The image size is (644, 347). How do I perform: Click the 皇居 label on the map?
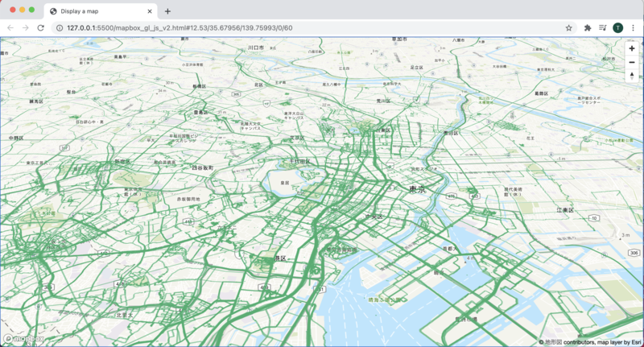click(285, 183)
